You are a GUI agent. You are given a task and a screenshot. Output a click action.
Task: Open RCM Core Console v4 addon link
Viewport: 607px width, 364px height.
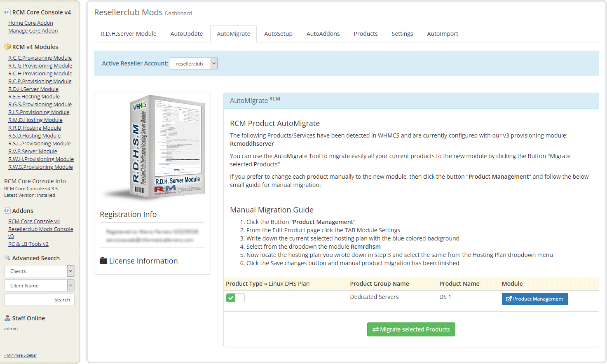[x=34, y=222]
